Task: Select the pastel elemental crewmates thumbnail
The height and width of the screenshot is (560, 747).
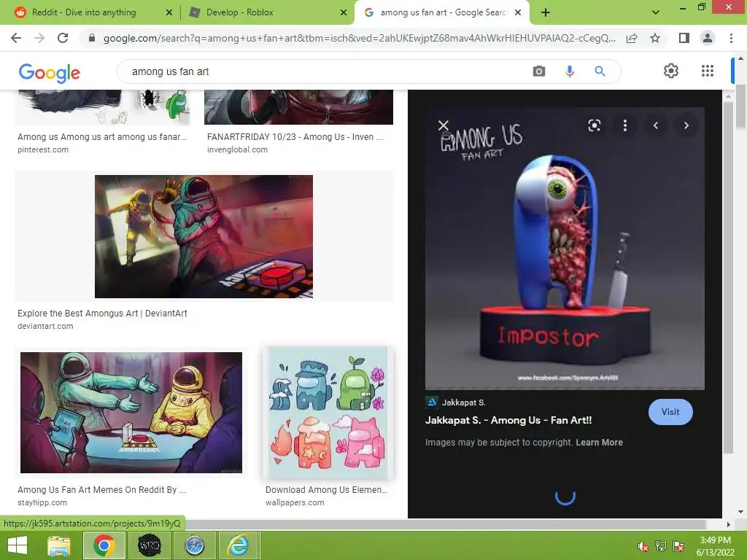Action: (x=328, y=413)
